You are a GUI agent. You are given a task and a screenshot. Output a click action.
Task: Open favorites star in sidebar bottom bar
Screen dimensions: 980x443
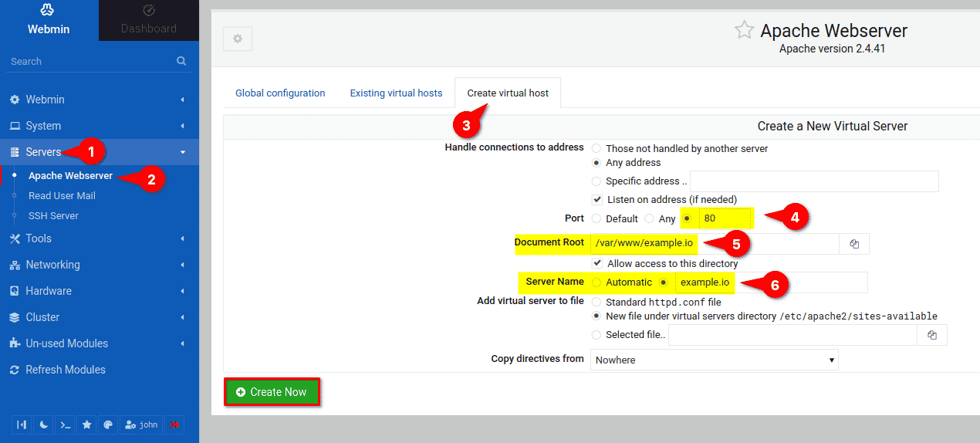coord(87,424)
